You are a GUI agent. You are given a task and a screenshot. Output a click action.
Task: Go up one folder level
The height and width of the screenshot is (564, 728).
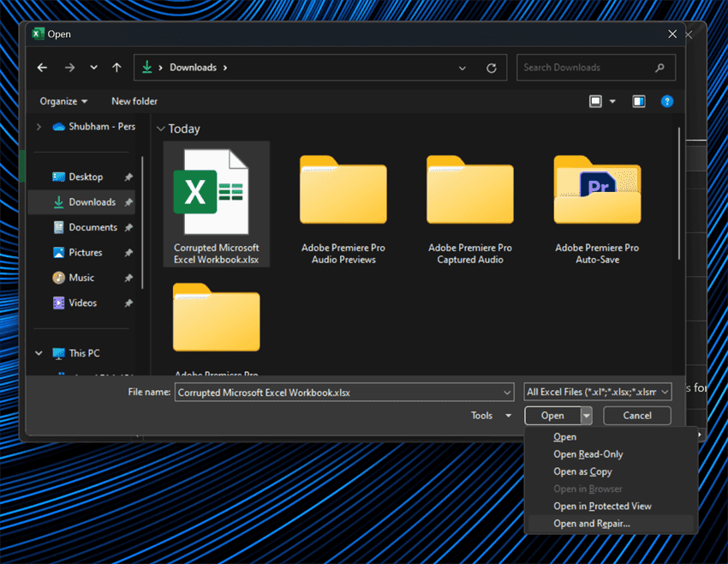[x=116, y=68]
